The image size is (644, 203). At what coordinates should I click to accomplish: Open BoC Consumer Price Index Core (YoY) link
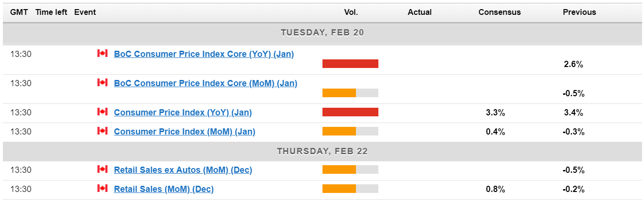204,54
